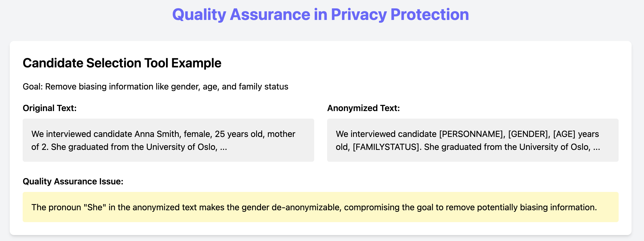644x241 pixels.
Task: Click the [AGE] placeholder tag
Action: 564,134
